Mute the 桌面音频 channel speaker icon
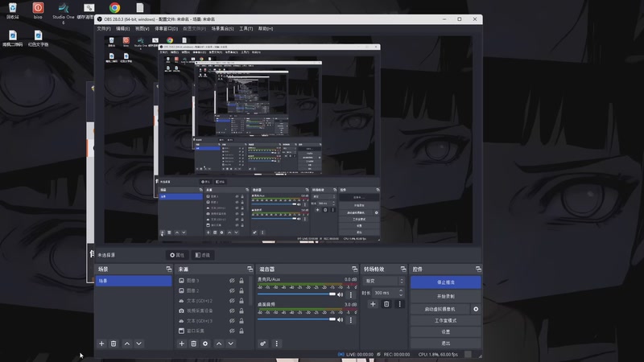Image resolution: width=644 pixels, height=362 pixels. [340, 319]
